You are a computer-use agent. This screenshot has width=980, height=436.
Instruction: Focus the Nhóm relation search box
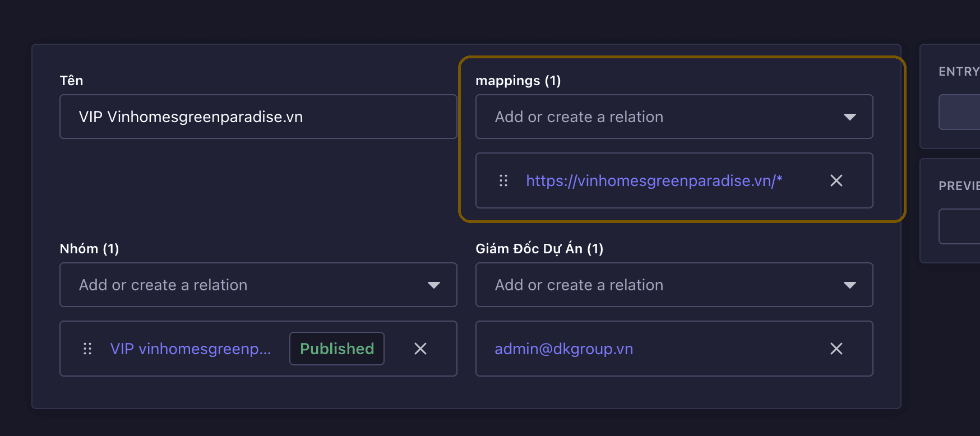[241, 285]
